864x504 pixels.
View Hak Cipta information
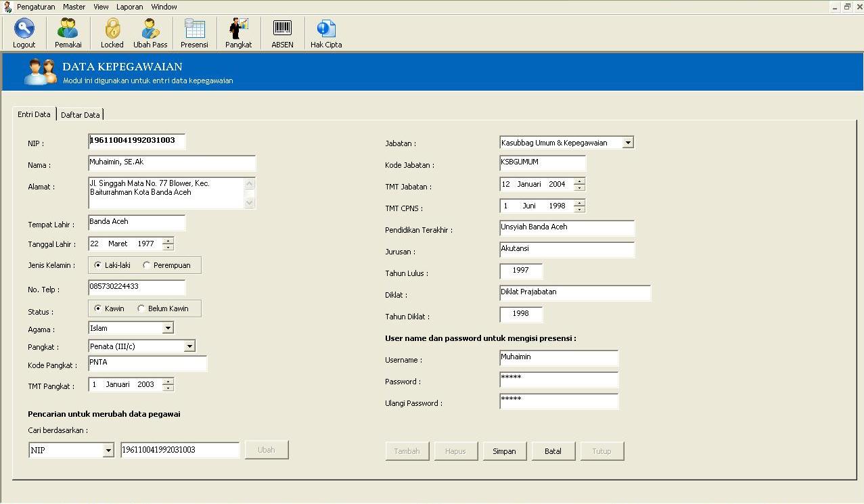coord(325,32)
